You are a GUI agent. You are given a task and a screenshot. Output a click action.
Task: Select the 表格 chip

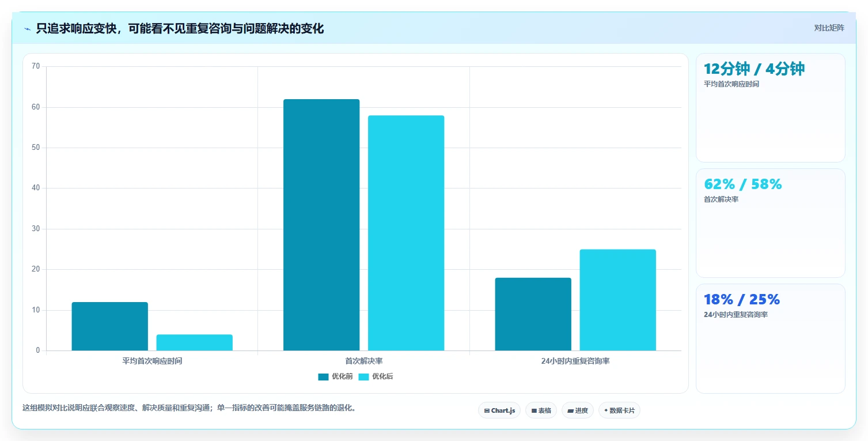coord(541,410)
